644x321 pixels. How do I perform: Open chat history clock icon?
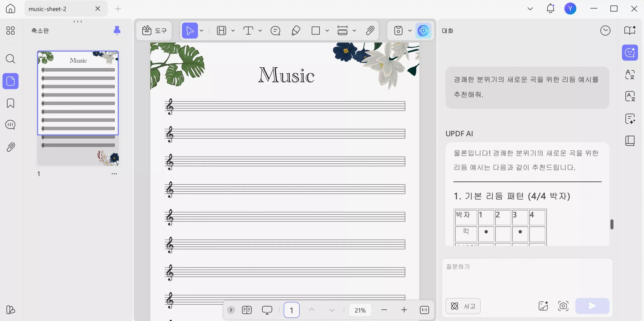pos(605,31)
